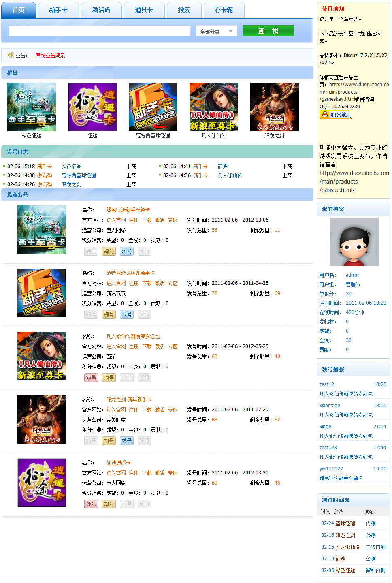Click 领号 button for 征途逍遥卡
The height and width of the screenshot is (583, 392).
point(91,504)
